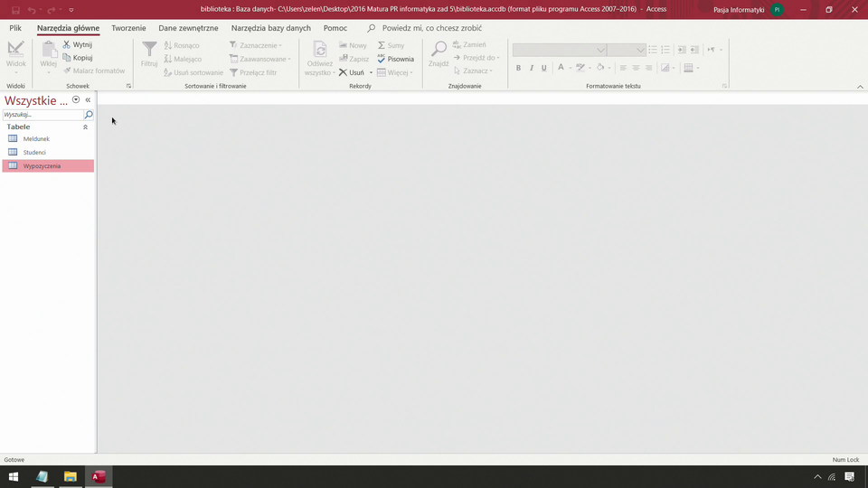
Task: Run the Pisownia spelling check
Action: pyautogui.click(x=395, y=59)
